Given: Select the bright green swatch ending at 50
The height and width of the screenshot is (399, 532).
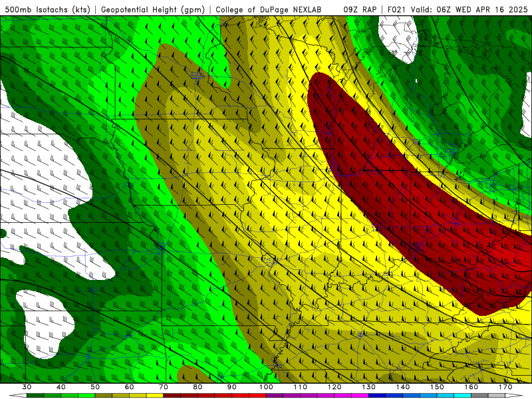Looking at the screenshot, I should click(x=86, y=395).
